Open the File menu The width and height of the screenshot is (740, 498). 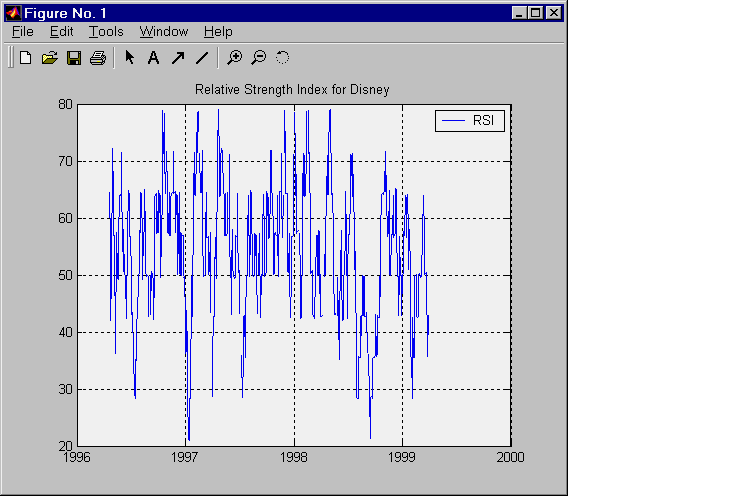pos(23,32)
